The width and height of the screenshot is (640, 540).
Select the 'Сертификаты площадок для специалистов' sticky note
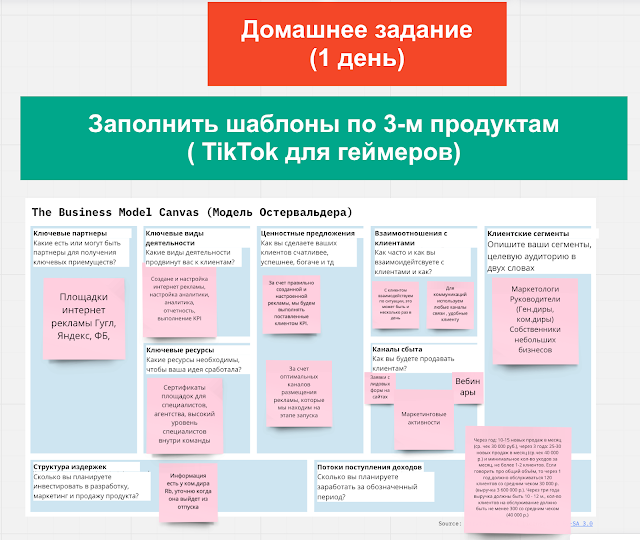coord(184,416)
